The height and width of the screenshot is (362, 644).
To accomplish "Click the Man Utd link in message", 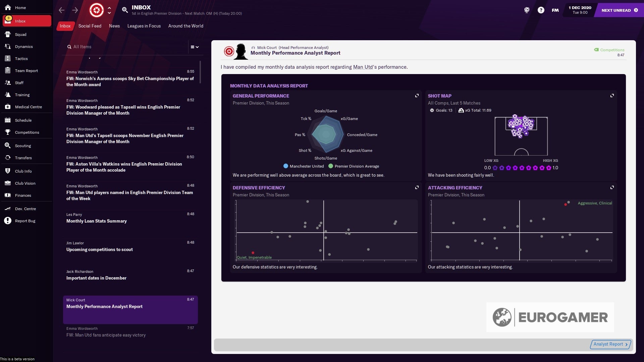I will 363,67.
